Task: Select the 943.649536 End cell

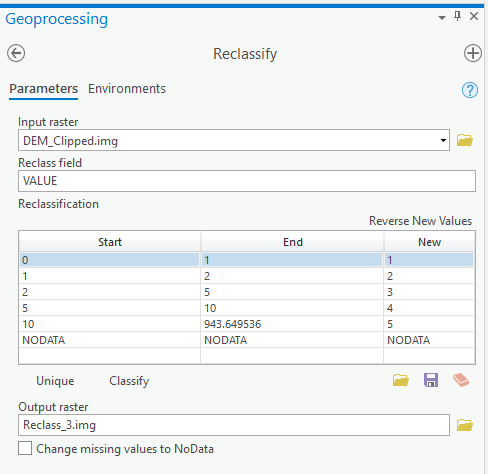Action: 292,324
